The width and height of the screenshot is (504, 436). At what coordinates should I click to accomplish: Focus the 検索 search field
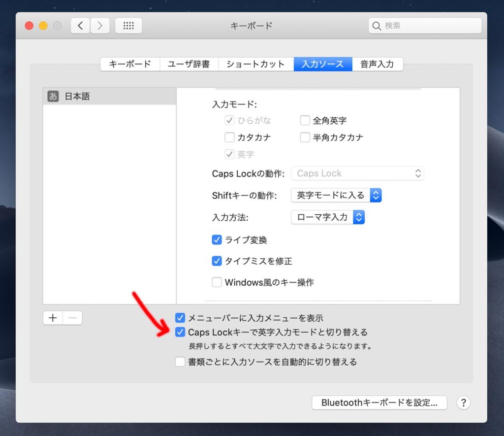pyautogui.click(x=425, y=26)
